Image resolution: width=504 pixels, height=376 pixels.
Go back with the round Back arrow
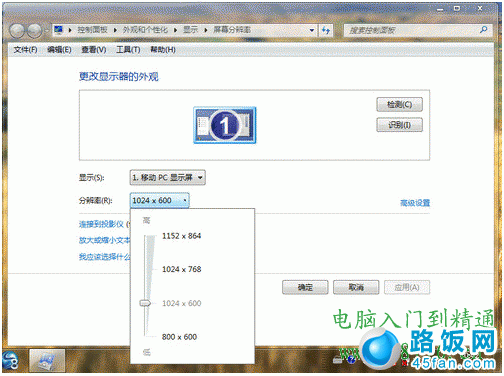[17, 31]
